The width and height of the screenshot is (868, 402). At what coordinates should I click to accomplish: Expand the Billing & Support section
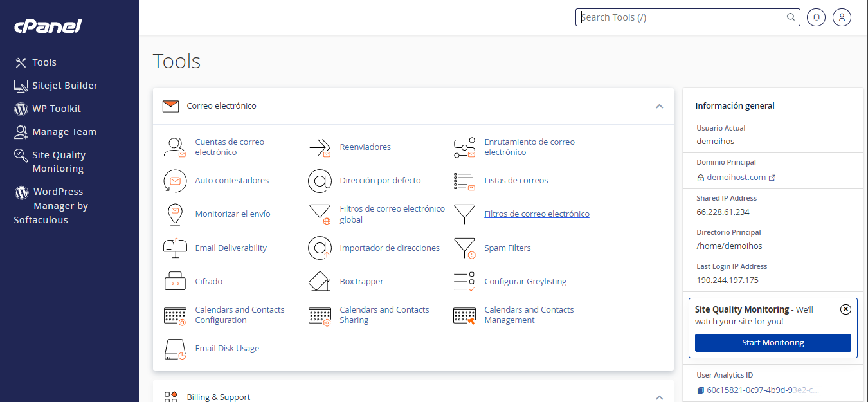(x=659, y=397)
